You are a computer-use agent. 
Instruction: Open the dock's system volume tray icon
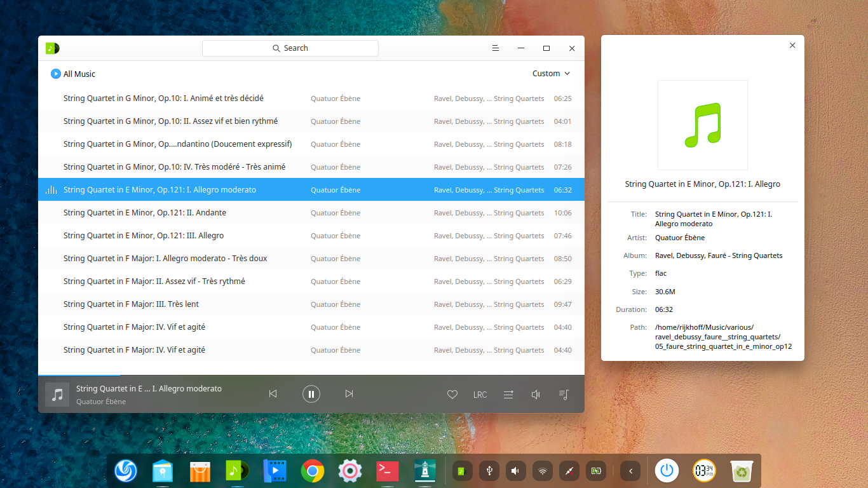516,471
